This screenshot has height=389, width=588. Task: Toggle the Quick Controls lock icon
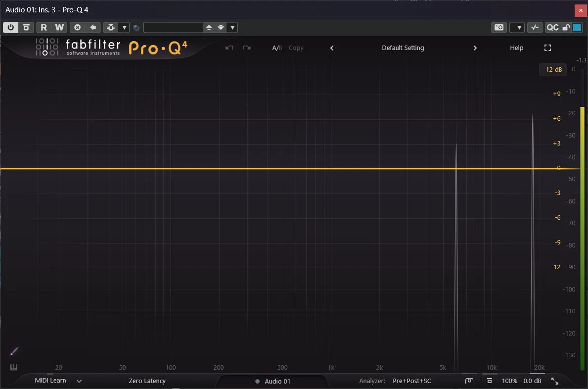coord(566,27)
